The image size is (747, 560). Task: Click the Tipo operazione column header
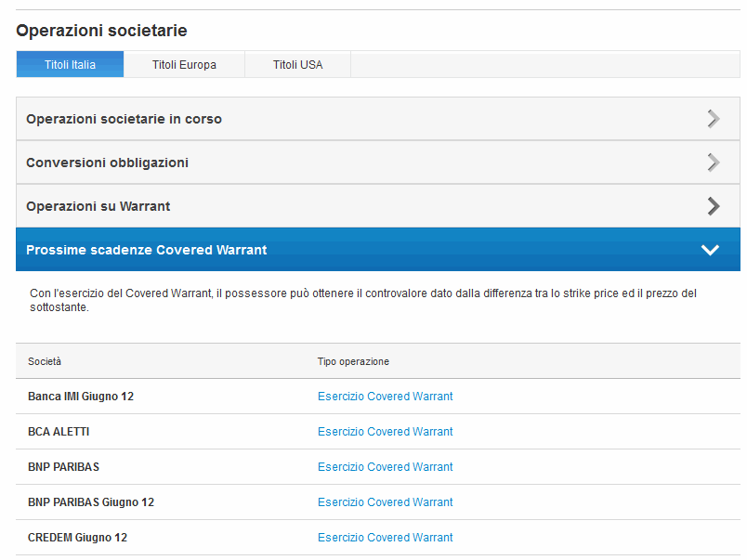click(x=353, y=361)
